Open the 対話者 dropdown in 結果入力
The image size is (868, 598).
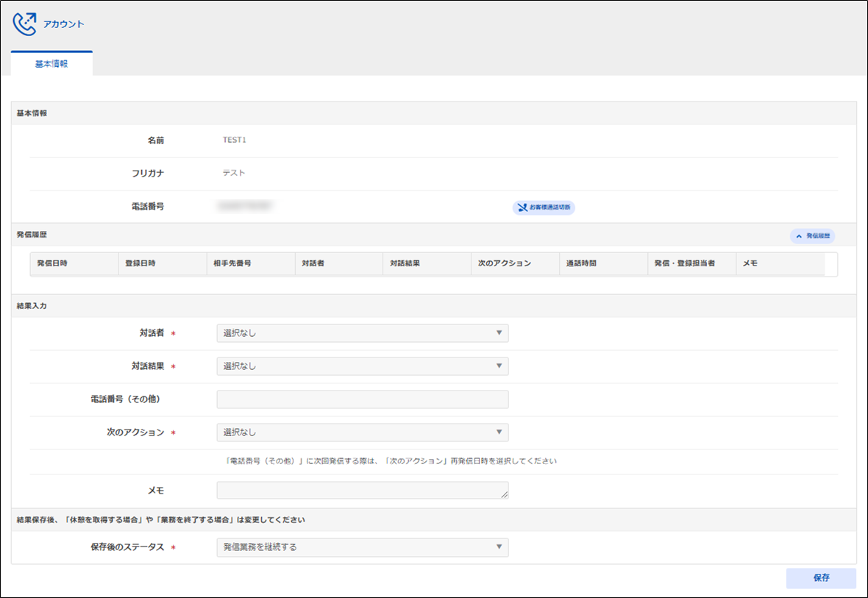click(x=362, y=333)
